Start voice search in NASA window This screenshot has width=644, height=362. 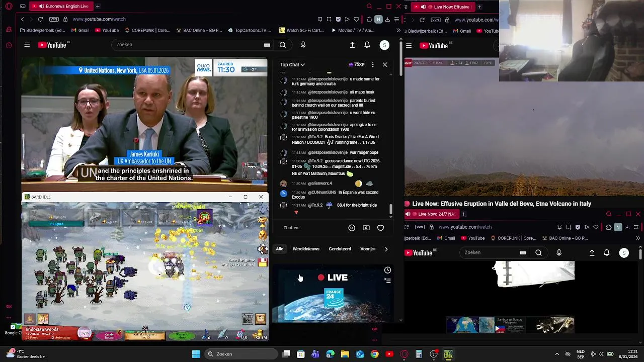click(x=559, y=252)
